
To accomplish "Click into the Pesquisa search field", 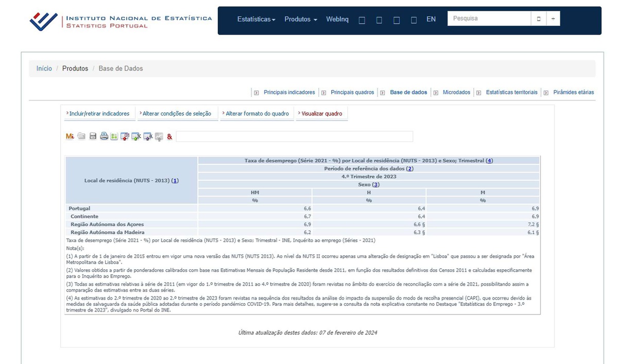I will coord(489,19).
